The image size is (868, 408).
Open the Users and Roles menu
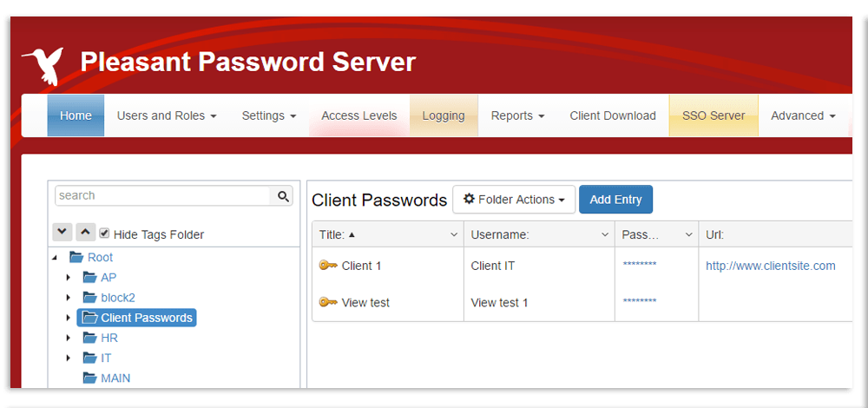click(x=166, y=115)
